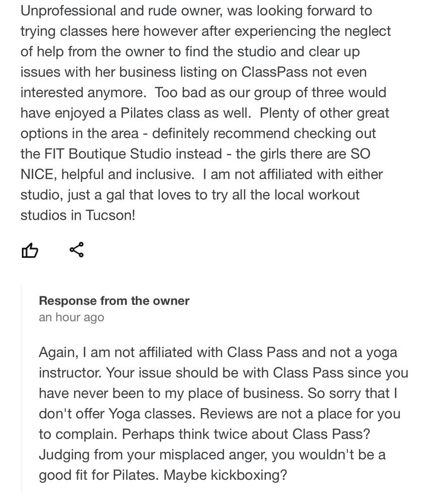Click the 'Response from the owner' heading
This screenshot has height=504, width=437.
click(x=114, y=301)
